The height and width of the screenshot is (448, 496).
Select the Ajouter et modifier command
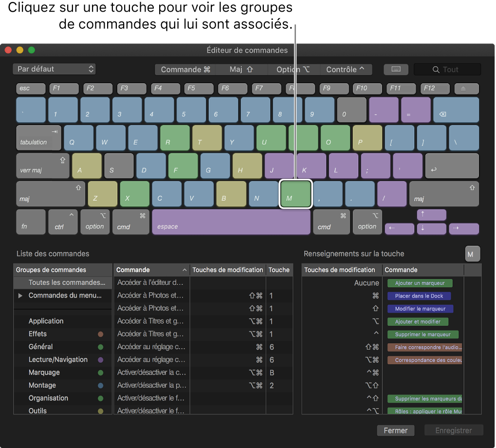click(418, 322)
